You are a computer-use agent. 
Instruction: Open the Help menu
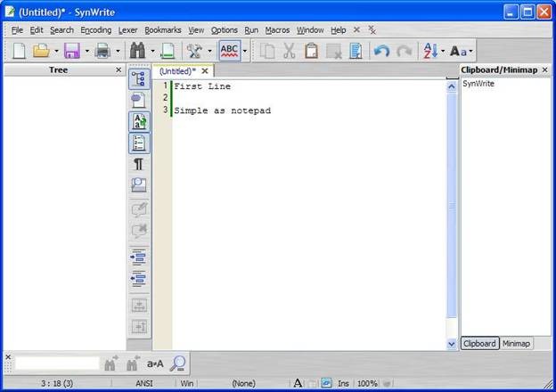tap(339, 30)
